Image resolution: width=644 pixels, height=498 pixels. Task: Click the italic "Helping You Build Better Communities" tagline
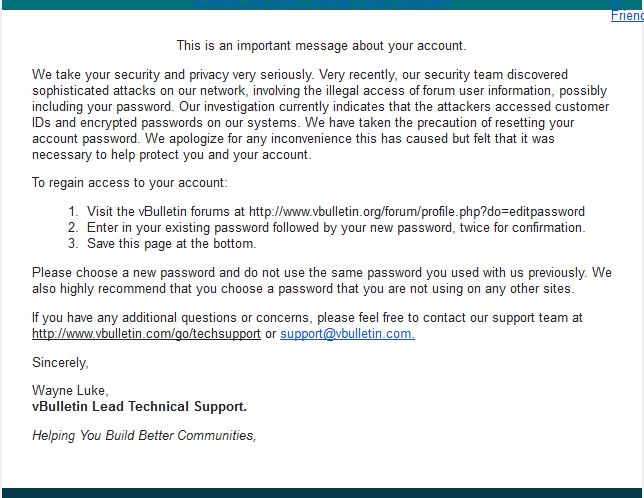coord(144,436)
